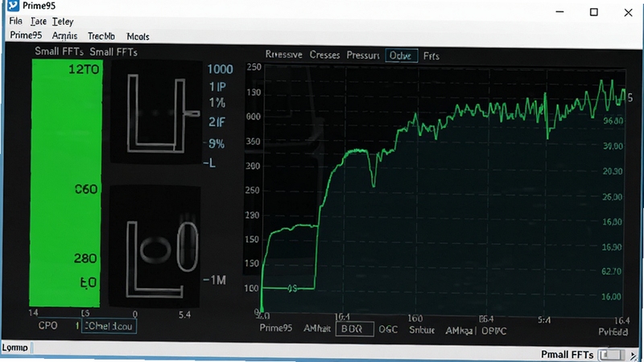The width and height of the screenshot is (644, 362).
Task: Open the Pressurs tab above the chart
Action: point(363,56)
